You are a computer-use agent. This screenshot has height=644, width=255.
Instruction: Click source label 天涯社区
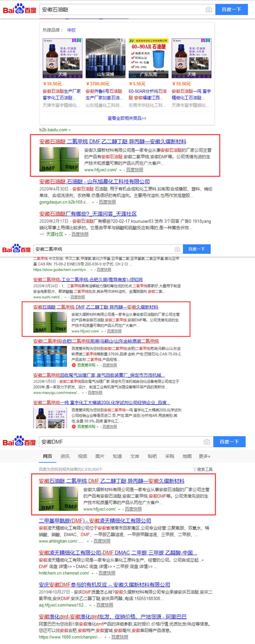55,234
